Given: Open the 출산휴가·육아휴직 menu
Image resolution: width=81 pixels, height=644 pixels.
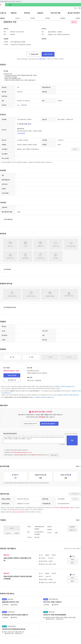Looking at the screenshot, I should 74,13.
